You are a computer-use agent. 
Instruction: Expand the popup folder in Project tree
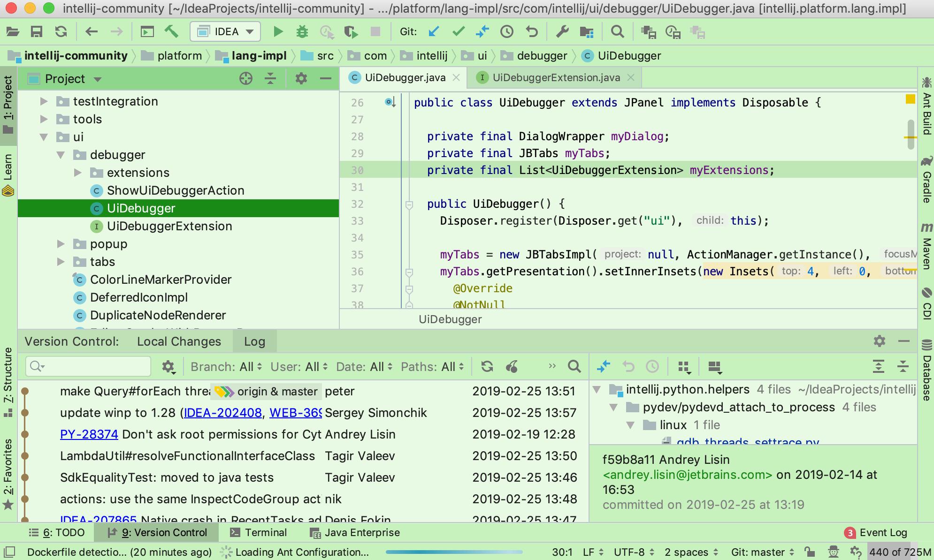[x=61, y=244]
